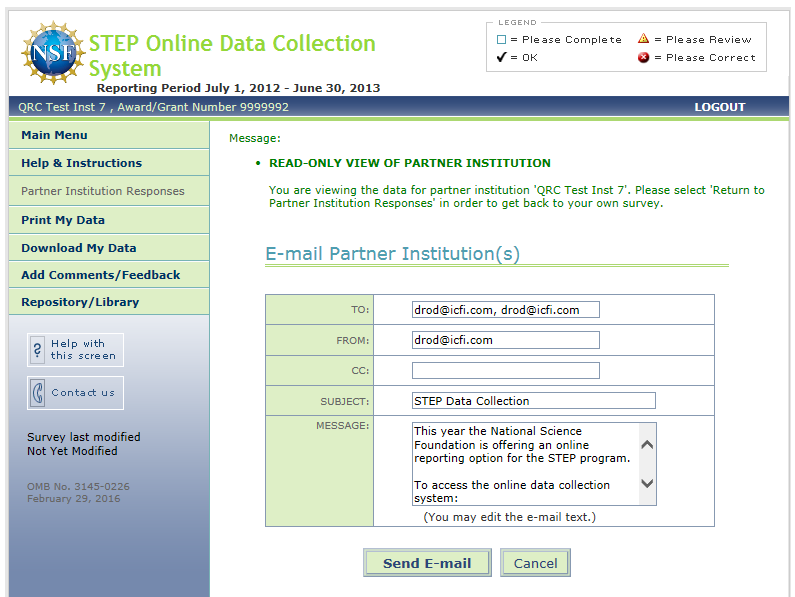Image resolution: width=795 pixels, height=597 pixels.
Task: Click the '(You may edit the e-mail text.)' note
Action: pyautogui.click(x=510, y=517)
